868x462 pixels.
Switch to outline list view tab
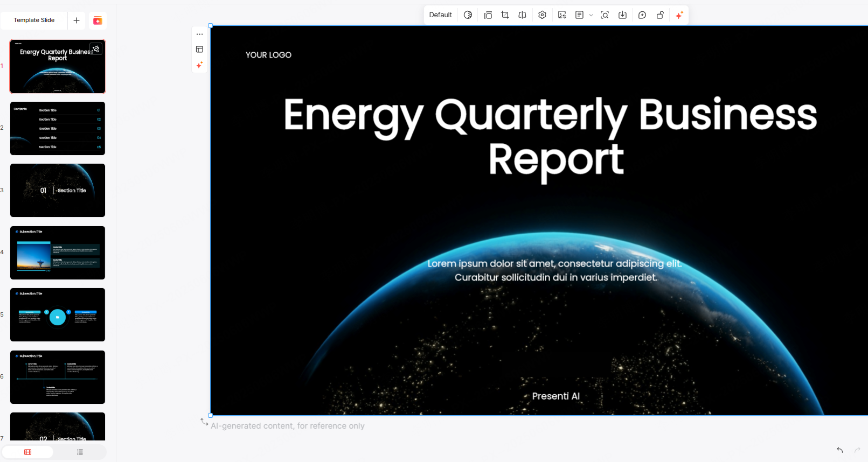[80, 452]
